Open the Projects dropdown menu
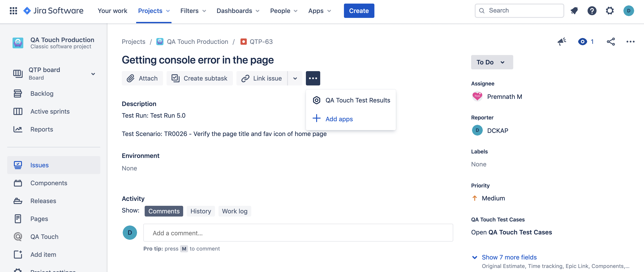The width and height of the screenshot is (644, 272). 154,11
